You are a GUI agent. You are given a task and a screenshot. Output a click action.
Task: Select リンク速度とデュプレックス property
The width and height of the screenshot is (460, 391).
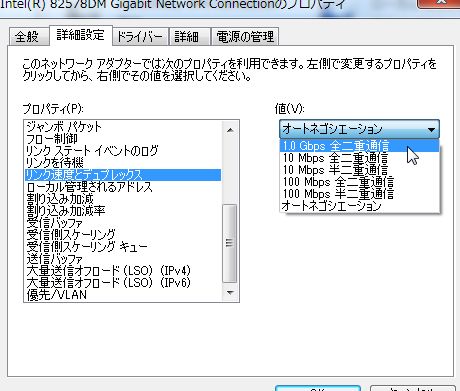click(123, 175)
